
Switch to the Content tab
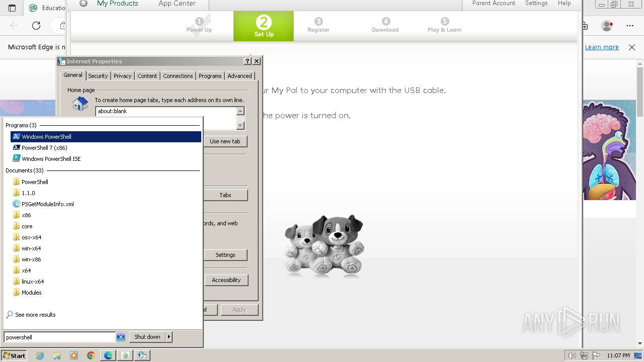147,76
